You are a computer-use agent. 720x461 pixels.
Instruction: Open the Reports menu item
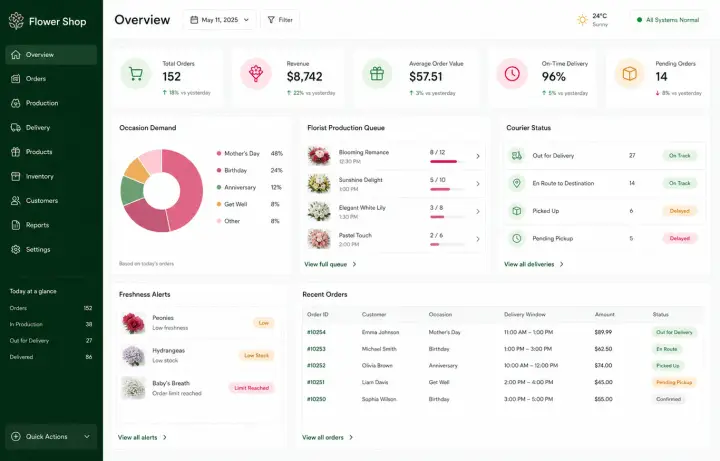(51, 225)
